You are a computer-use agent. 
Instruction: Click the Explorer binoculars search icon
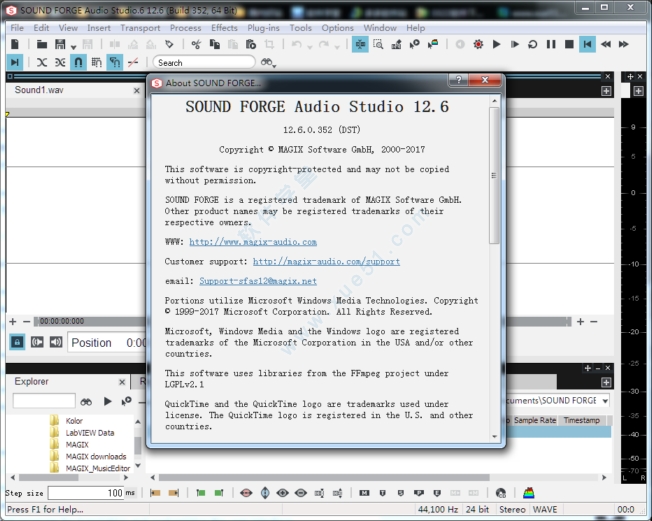[x=86, y=402]
